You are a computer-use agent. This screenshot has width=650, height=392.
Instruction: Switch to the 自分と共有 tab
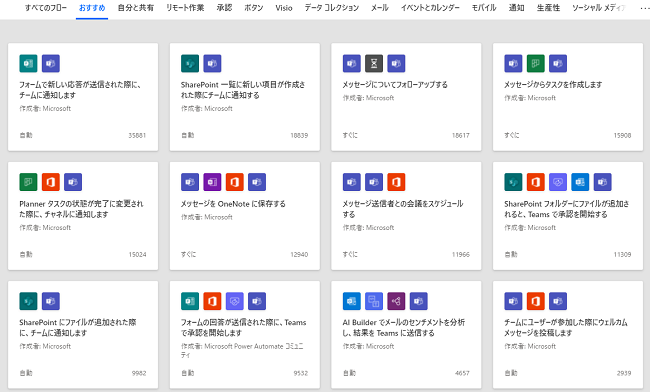click(x=136, y=8)
